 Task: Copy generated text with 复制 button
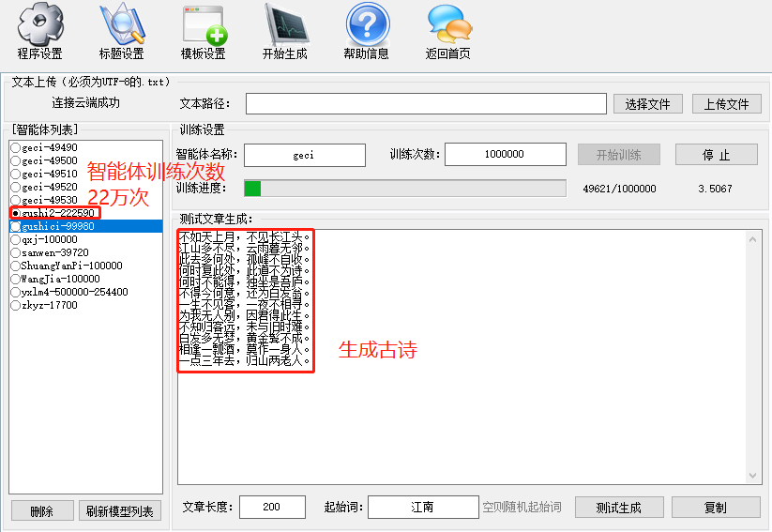pos(715,507)
